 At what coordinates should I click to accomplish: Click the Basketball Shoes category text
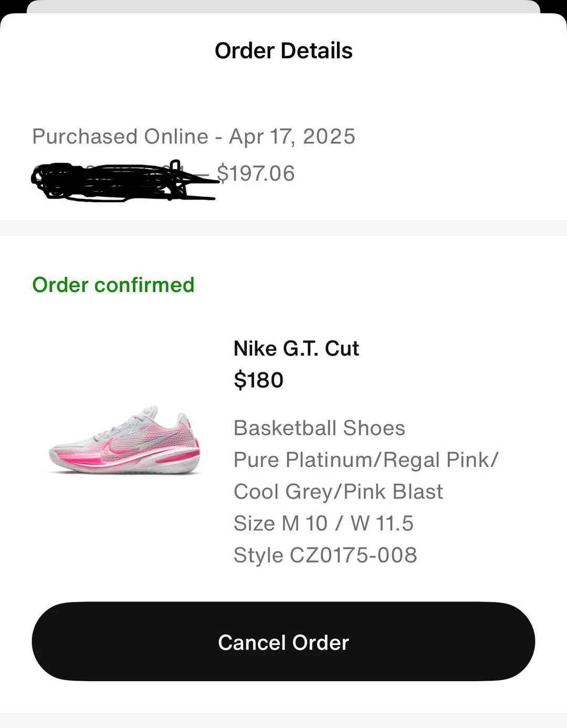click(x=319, y=428)
